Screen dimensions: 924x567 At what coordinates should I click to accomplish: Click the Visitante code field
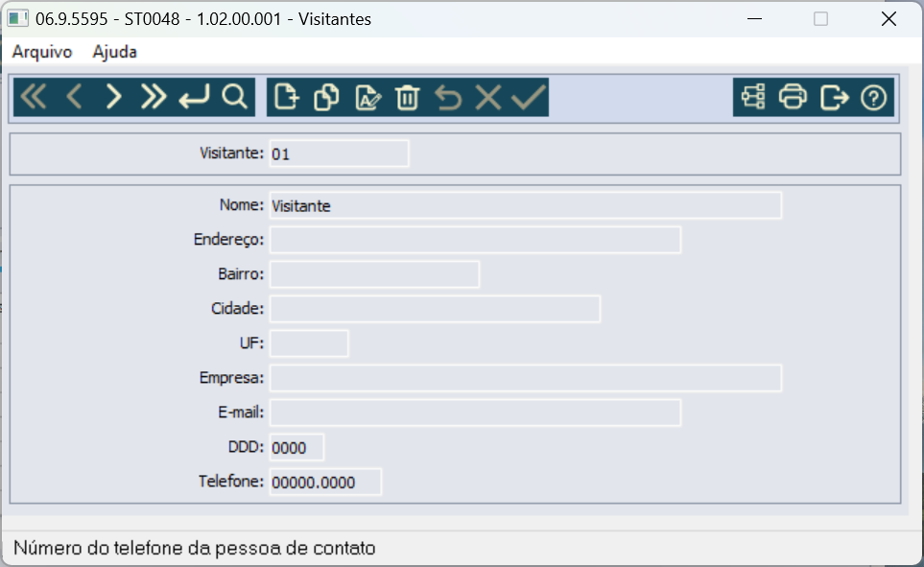[339, 154]
